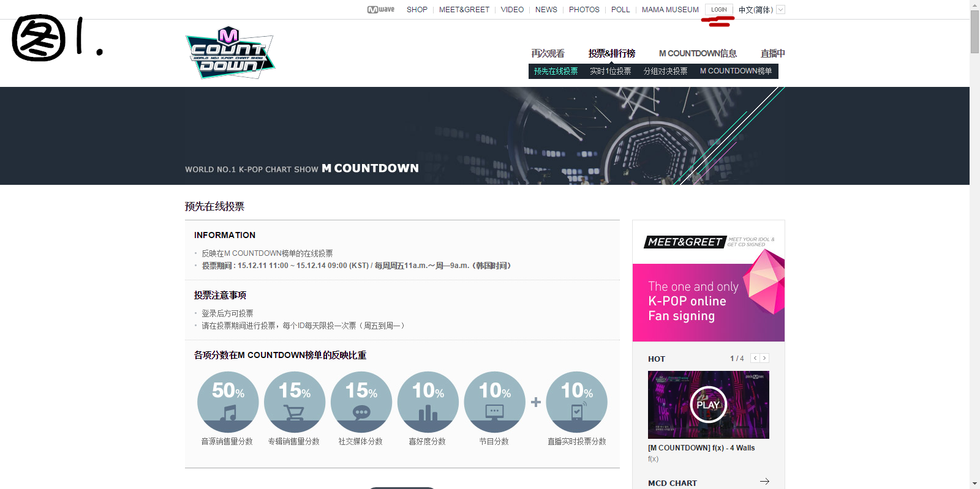
Task: Open the [M COUNTDOWN] f(x) - 4 Walls link
Action: (701, 448)
